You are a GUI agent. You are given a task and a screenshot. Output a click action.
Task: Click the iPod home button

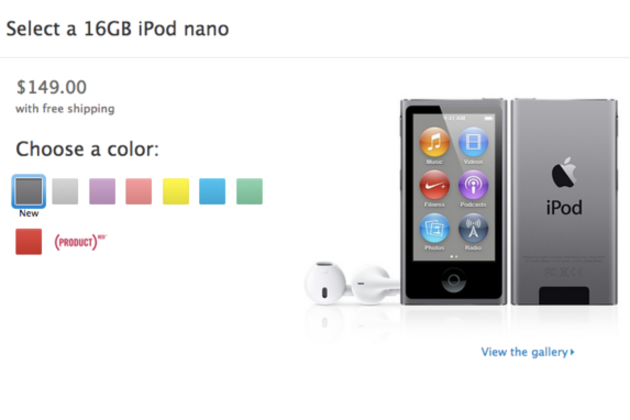click(453, 281)
